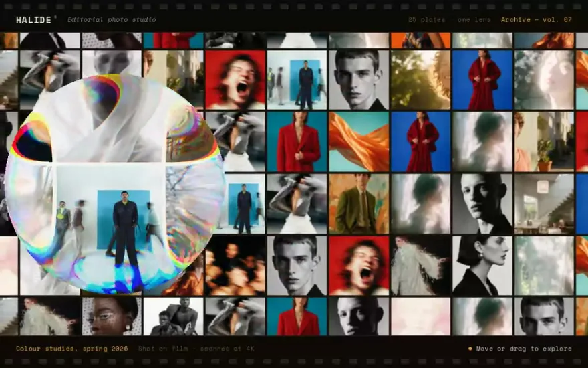Open short-haired male portrait beside sunlit tree
Viewport: 588px width, 368px height.
[x=359, y=80]
